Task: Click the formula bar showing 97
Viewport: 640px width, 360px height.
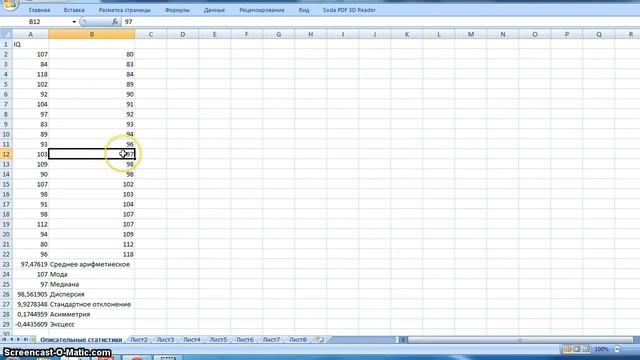Action: [x=380, y=22]
